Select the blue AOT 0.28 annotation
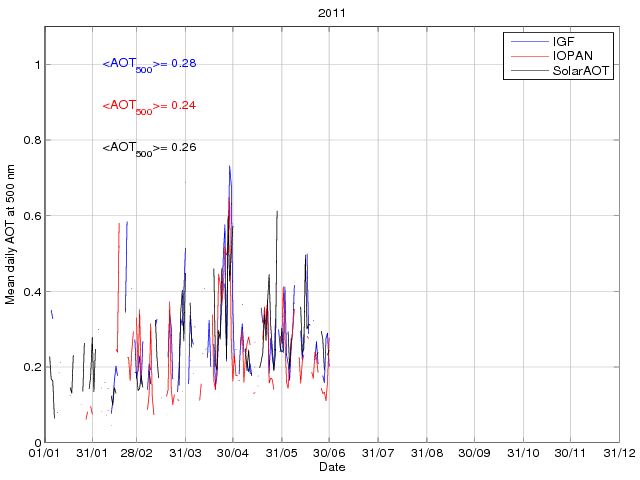This screenshot has height=480, width=640. [x=149, y=64]
